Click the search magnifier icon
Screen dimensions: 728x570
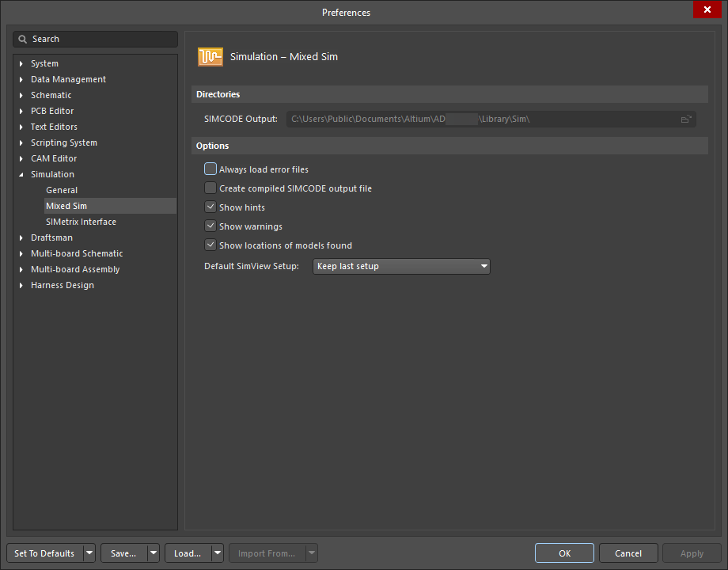point(25,38)
